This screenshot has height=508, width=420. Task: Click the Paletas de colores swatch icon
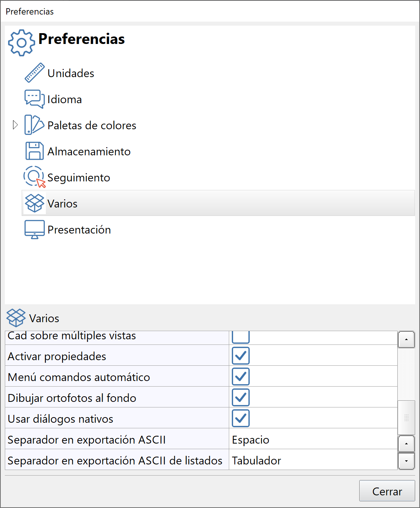(x=34, y=125)
